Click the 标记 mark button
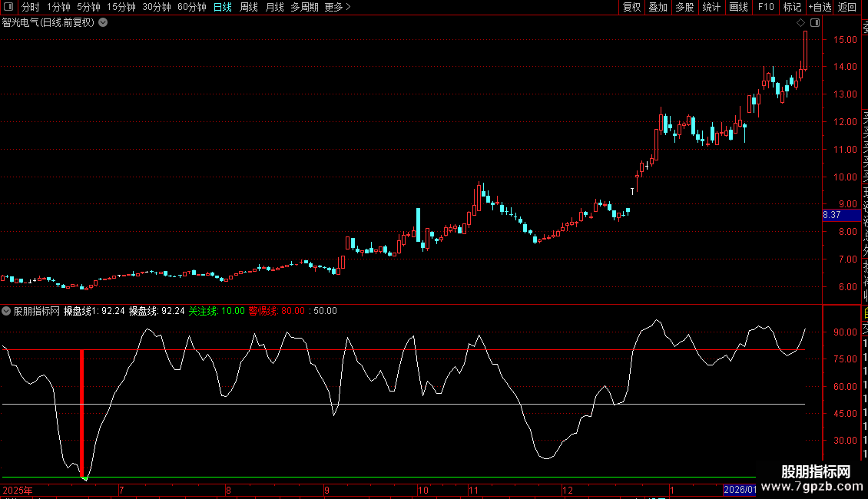 (792, 7)
